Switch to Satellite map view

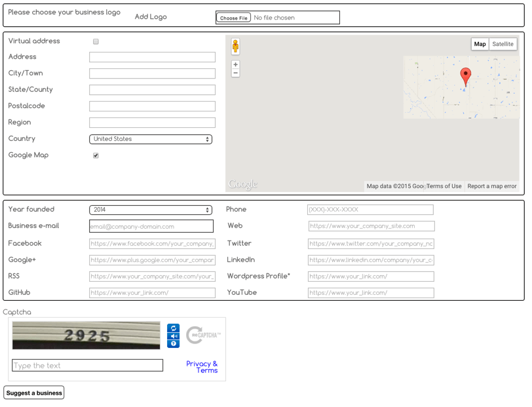click(x=503, y=44)
